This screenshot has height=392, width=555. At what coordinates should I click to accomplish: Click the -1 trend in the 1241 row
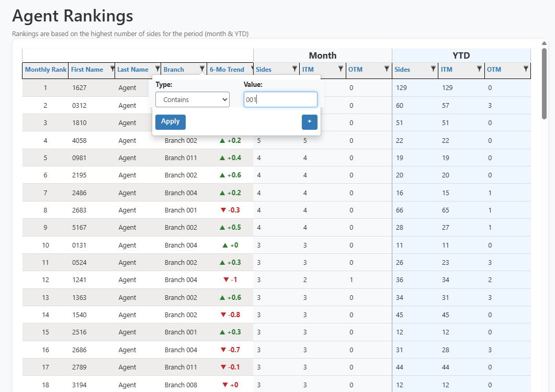coord(231,280)
